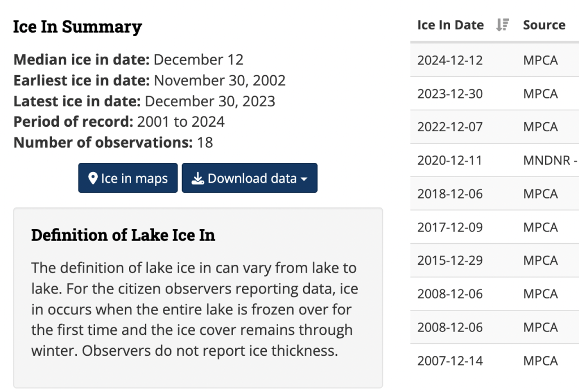
Task: Click the Number of observations value
Action: [x=205, y=142]
